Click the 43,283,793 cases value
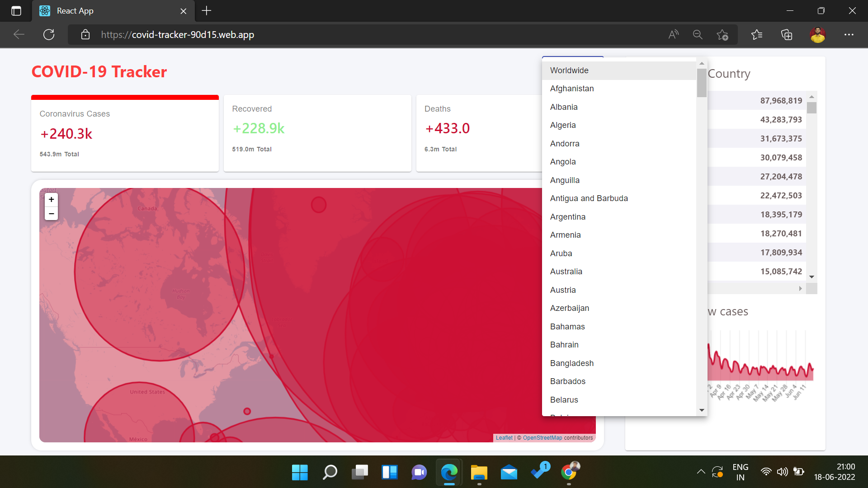868x488 pixels. pyautogui.click(x=781, y=120)
